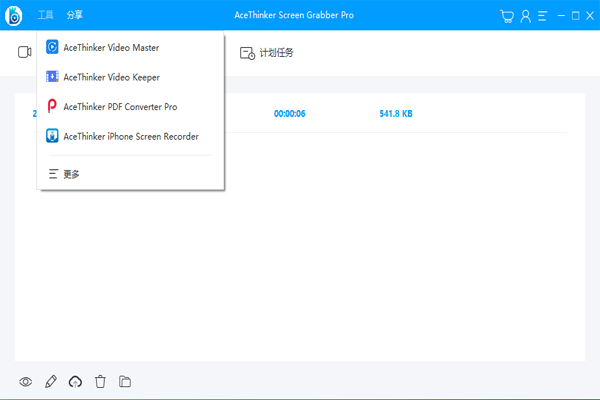This screenshot has width=600, height=400.
Task: Preview recording with the eye icon
Action: [x=26, y=382]
